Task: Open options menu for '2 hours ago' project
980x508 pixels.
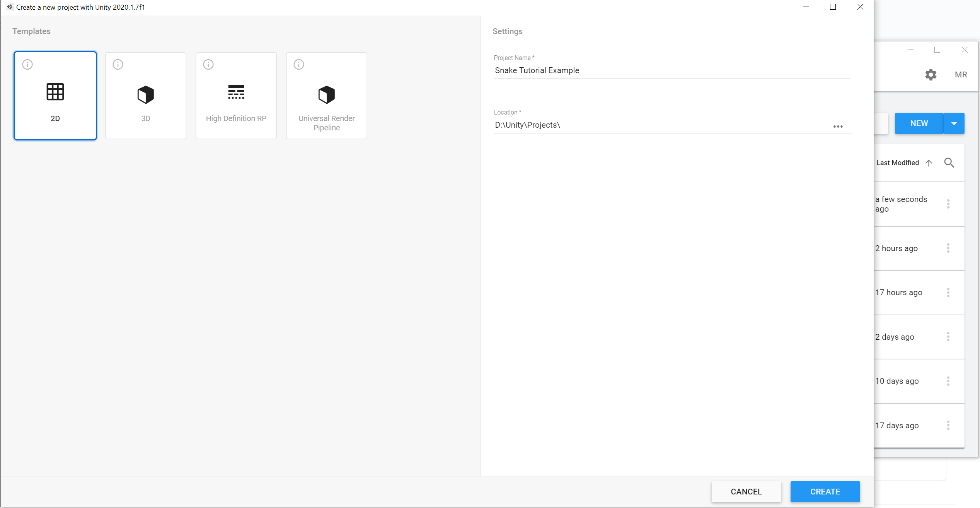Action: (x=948, y=248)
